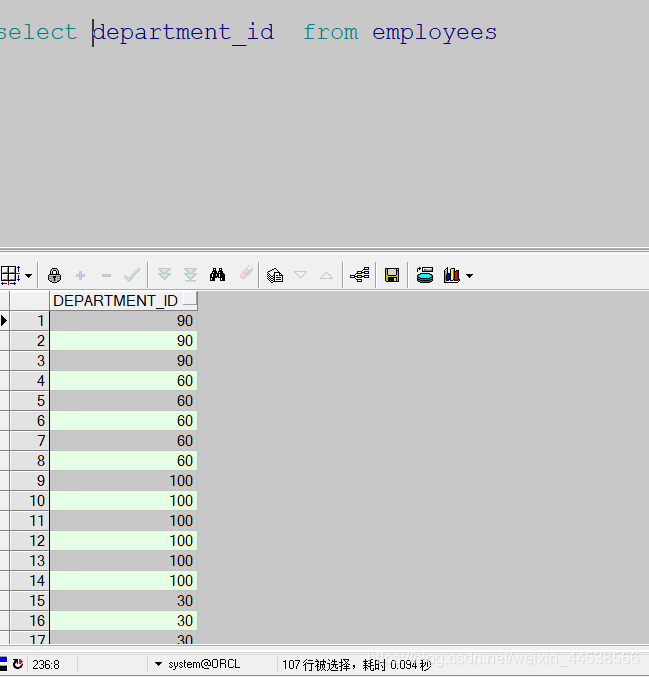Viewport: 649px width, 677px height.
Task: Click the 236:8 cursor position indicator
Action: 46,664
